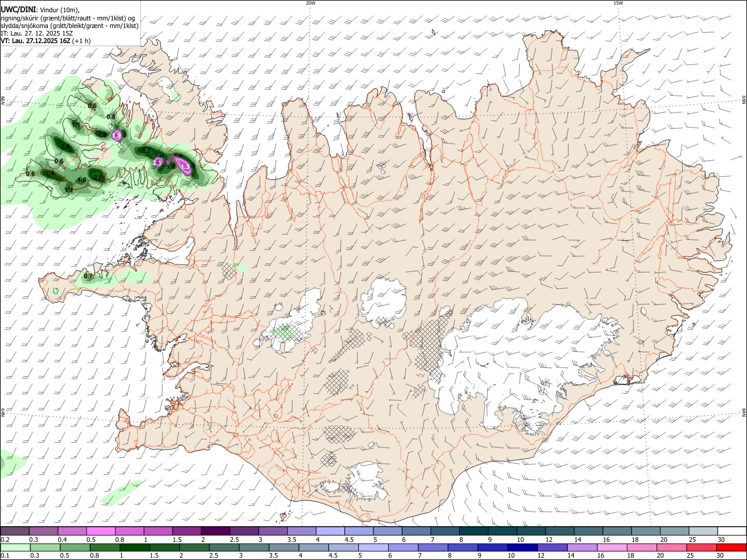
Task: Select the lower legend swatch between 0.5 and 0.8
Action: 75,548
